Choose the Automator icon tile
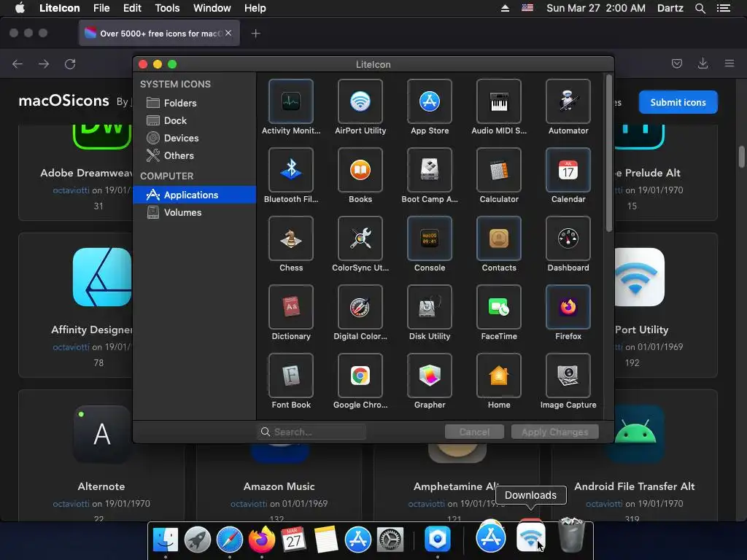This screenshot has width=747, height=560. pos(568,101)
